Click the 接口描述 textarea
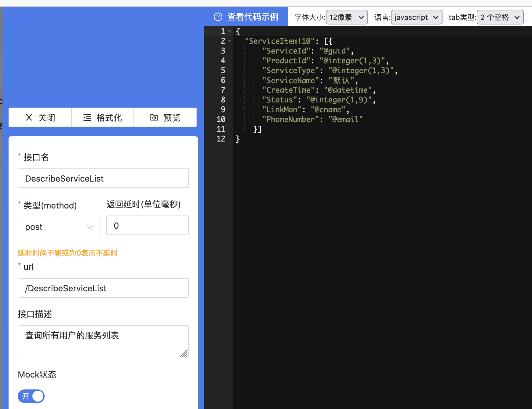The height and width of the screenshot is (409, 532). coord(103,342)
